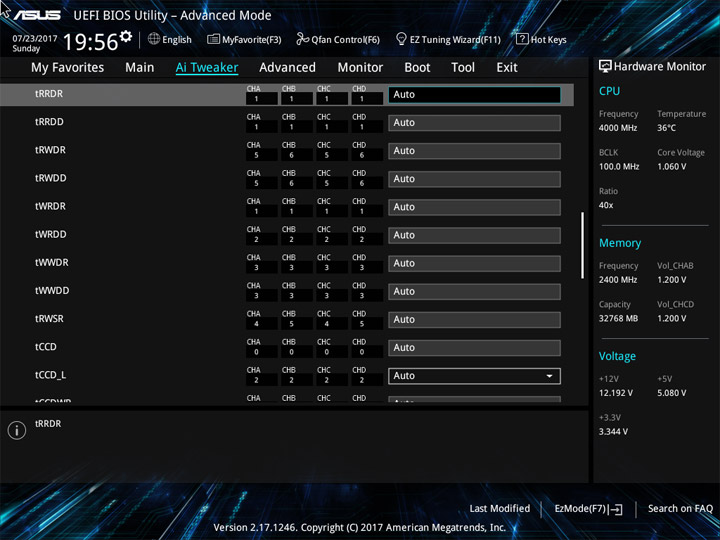Image resolution: width=720 pixels, height=540 pixels.
Task: Click EzMode exit arrow icon
Action: point(616,509)
